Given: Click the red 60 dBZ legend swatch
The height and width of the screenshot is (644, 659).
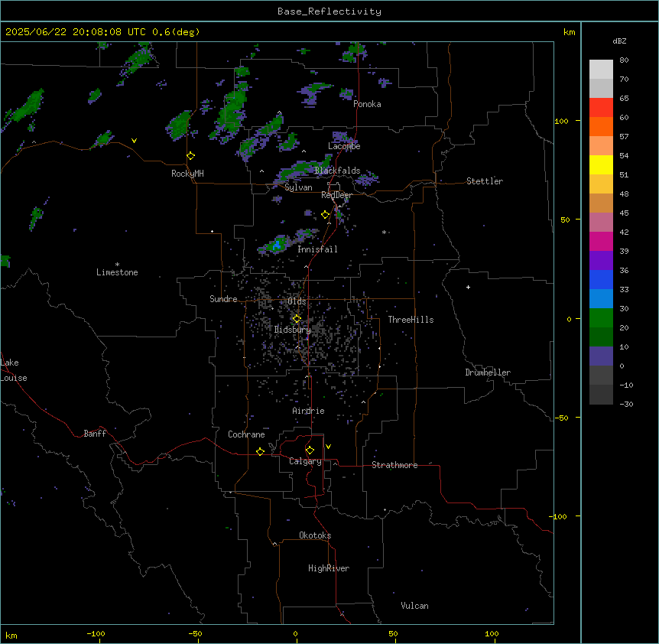Looking at the screenshot, I should point(601,108).
